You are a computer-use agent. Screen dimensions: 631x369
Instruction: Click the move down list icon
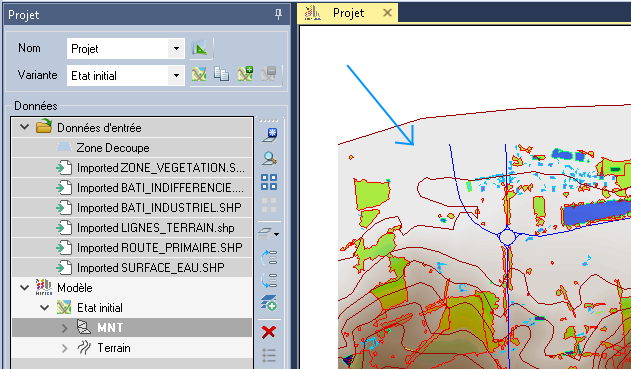click(269, 280)
